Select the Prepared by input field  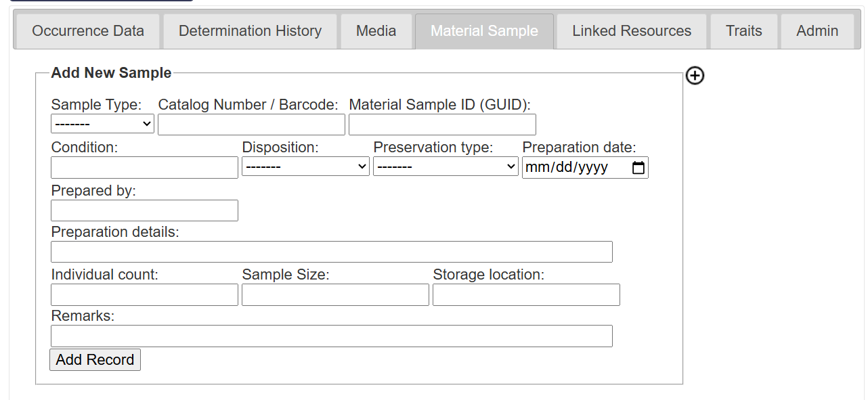(144, 210)
